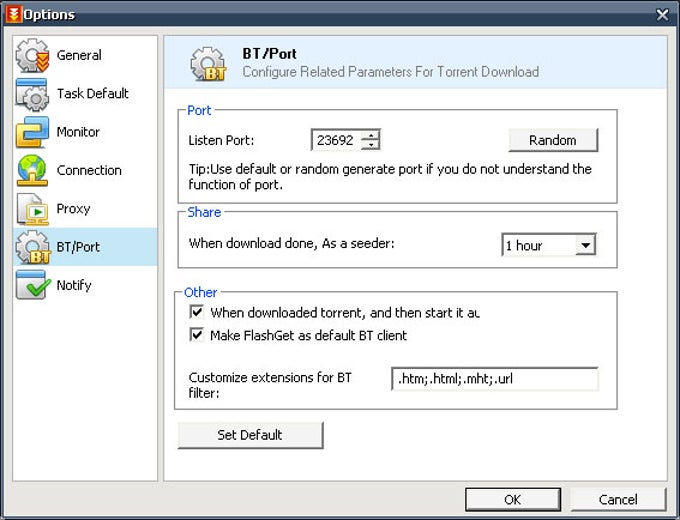Confirm settings with OK
This screenshot has height=520, width=680.
pyautogui.click(x=513, y=500)
